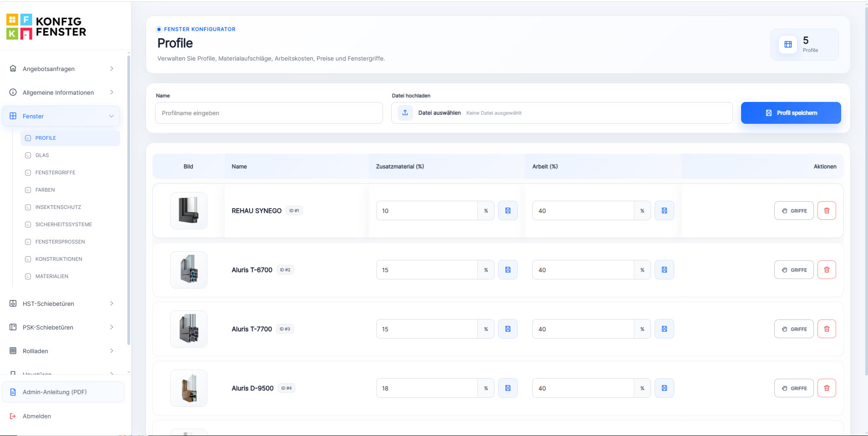Click the Aluris T-6700 profile thumbnail
The image size is (868, 436).
(x=189, y=270)
